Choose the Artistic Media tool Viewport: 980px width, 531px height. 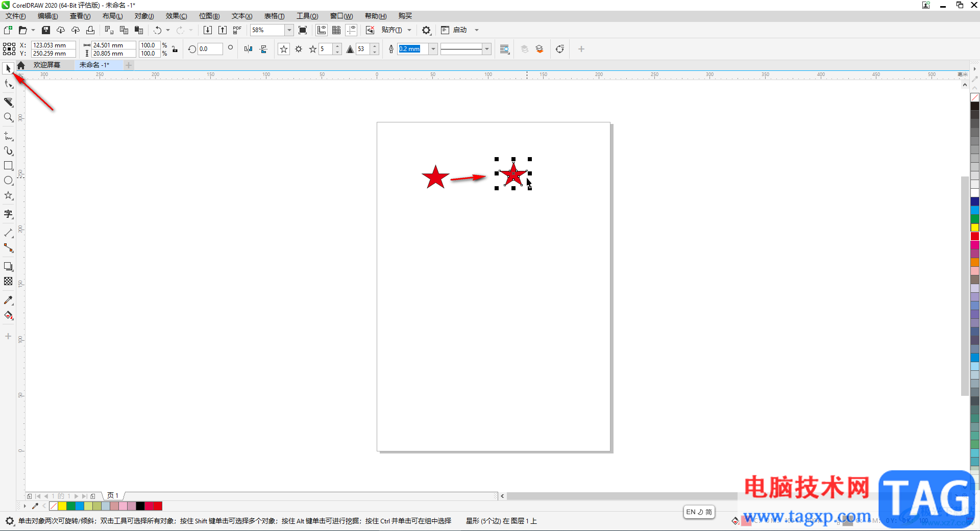click(8, 151)
